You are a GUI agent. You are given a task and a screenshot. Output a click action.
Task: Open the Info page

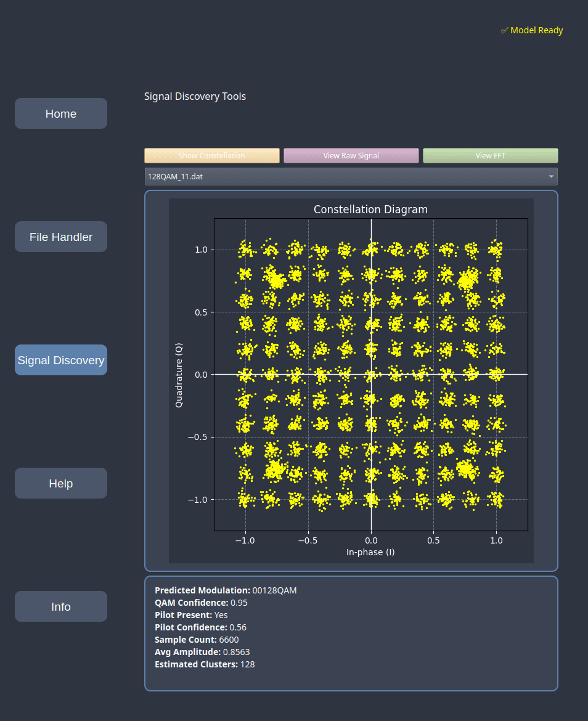pos(61,606)
